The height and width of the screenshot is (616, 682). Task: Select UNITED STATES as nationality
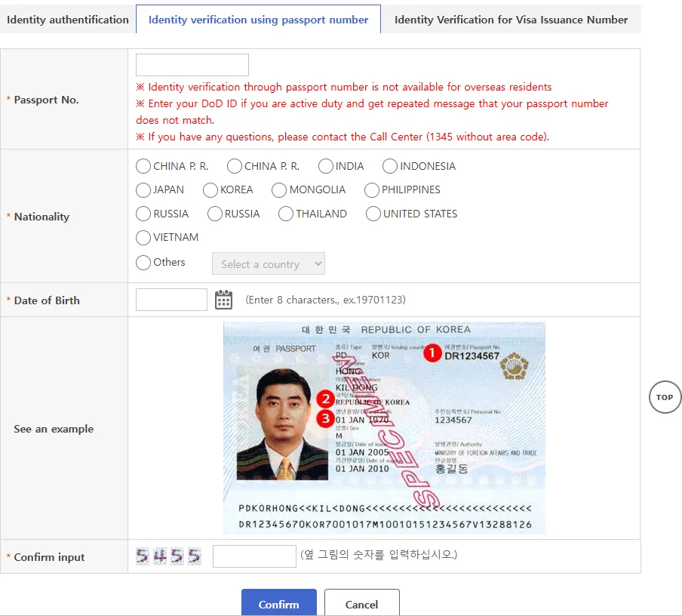coord(373,214)
